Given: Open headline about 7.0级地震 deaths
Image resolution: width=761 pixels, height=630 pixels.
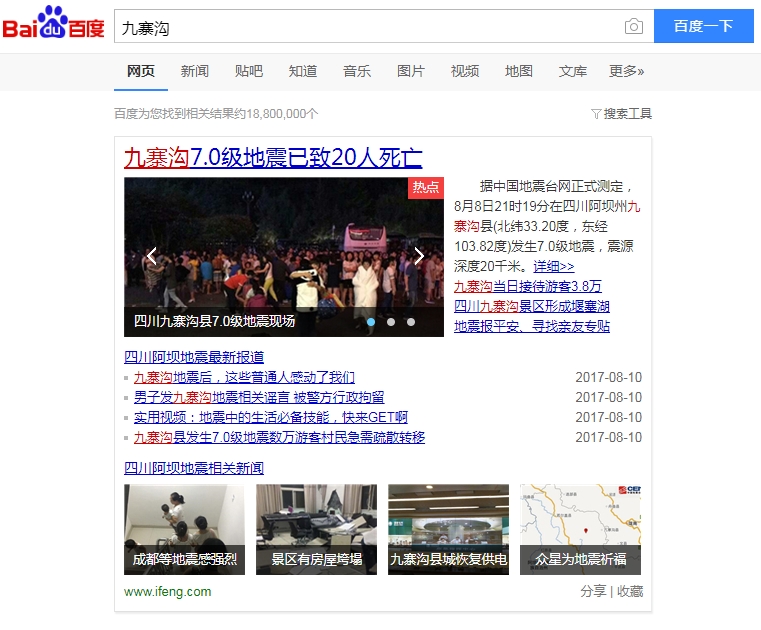Looking at the screenshot, I should pos(273,158).
